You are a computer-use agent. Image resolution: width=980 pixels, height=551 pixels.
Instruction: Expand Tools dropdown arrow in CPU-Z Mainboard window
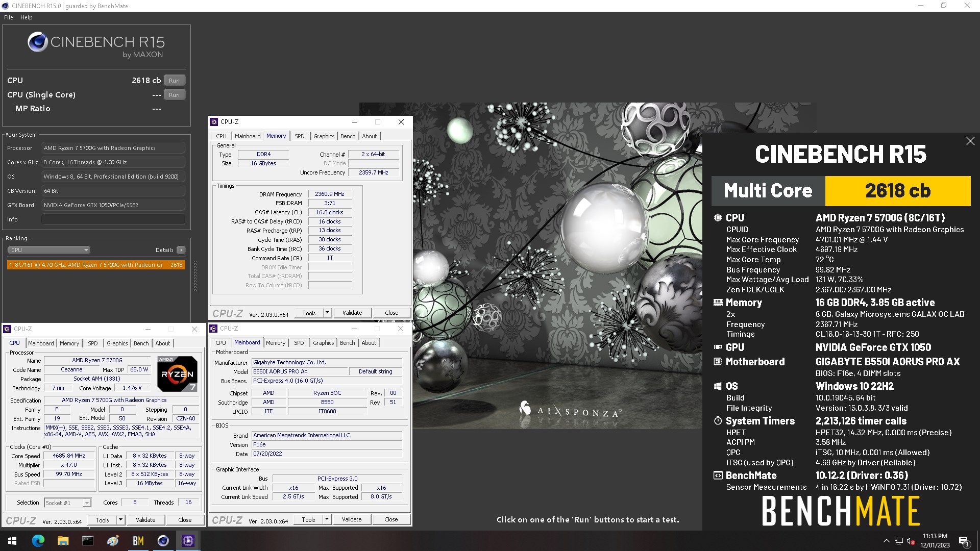327,519
